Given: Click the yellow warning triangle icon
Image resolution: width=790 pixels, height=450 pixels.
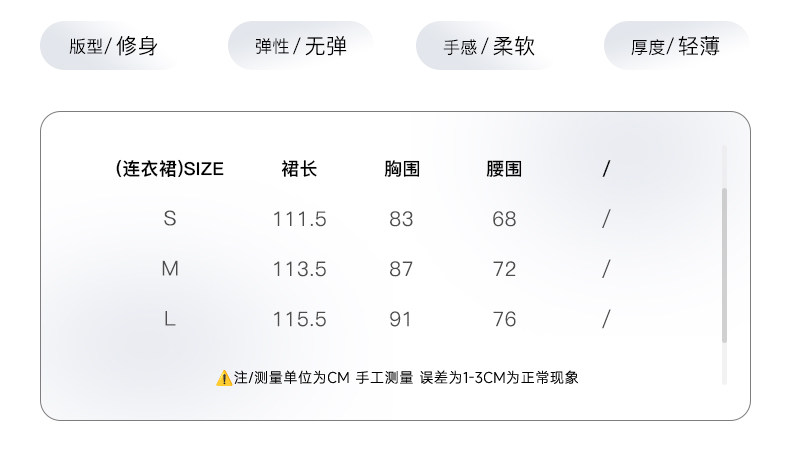Looking at the screenshot, I should tap(224, 378).
